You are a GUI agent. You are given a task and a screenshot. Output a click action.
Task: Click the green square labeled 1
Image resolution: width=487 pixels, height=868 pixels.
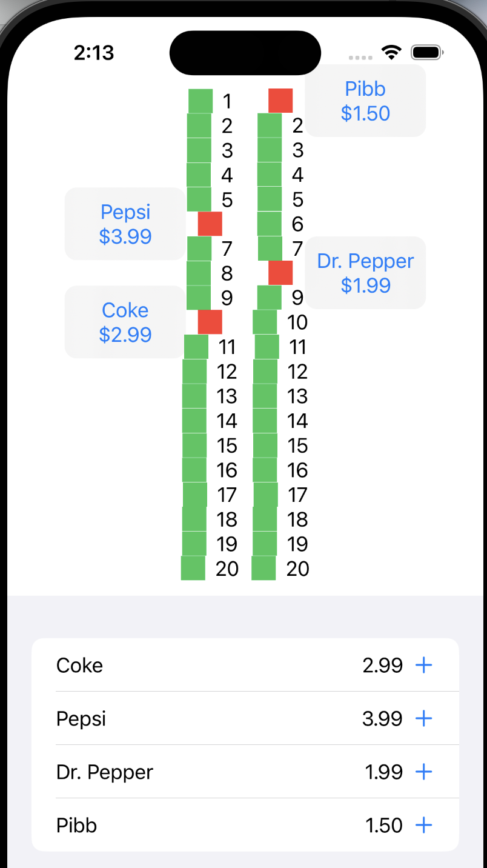pyautogui.click(x=200, y=101)
